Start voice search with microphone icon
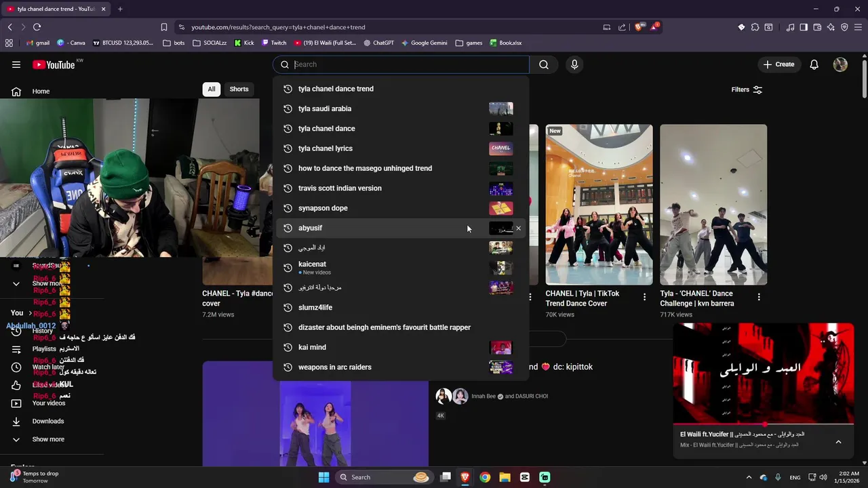The width and height of the screenshot is (868, 488). click(x=574, y=64)
